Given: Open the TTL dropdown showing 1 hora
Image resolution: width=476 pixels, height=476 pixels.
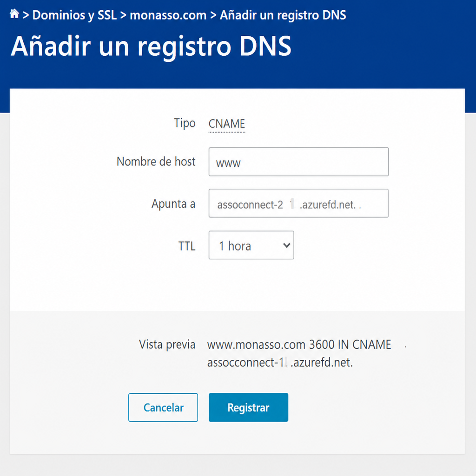Looking at the screenshot, I should [x=251, y=245].
